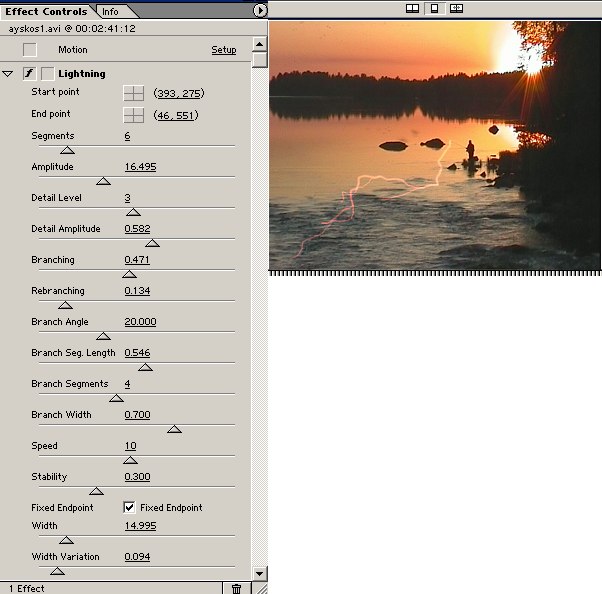Click the Speed slider handle
The image size is (602, 594).
click(131, 460)
